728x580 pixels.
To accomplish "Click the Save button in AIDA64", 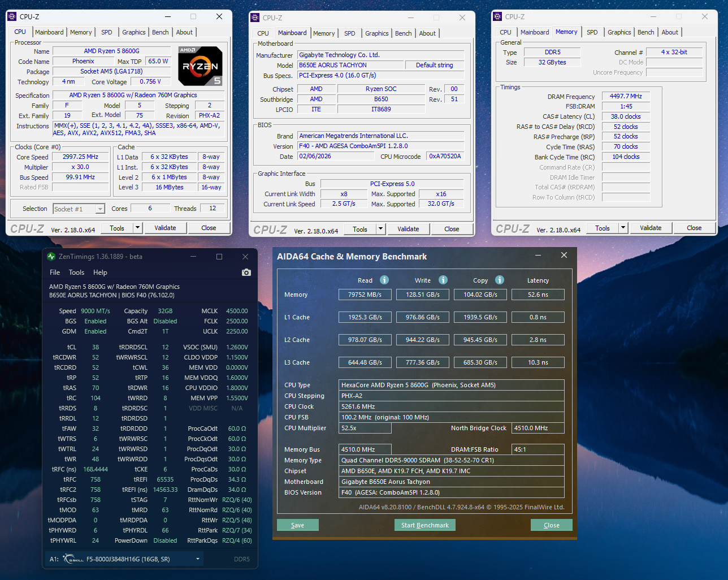I will (x=298, y=525).
